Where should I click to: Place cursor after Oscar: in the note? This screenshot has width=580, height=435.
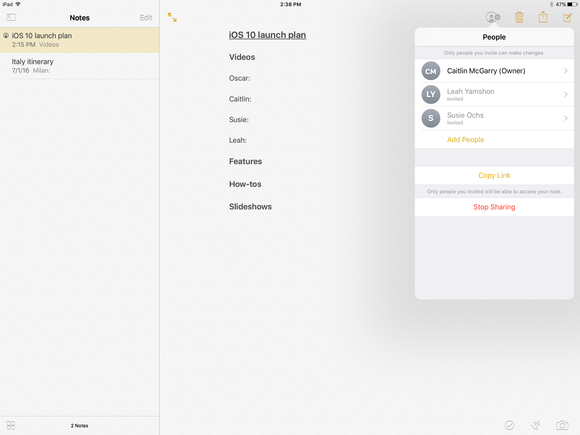pos(252,78)
